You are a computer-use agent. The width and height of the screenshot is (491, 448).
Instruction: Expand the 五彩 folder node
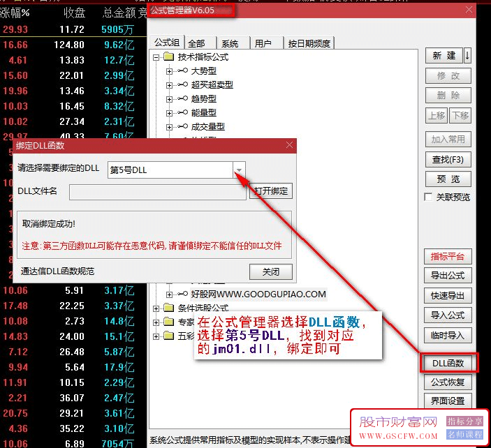(156, 336)
